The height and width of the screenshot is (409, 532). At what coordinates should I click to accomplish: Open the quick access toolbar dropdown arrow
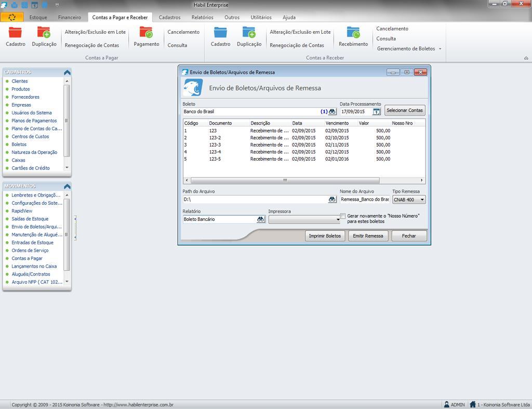coord(57,5)
